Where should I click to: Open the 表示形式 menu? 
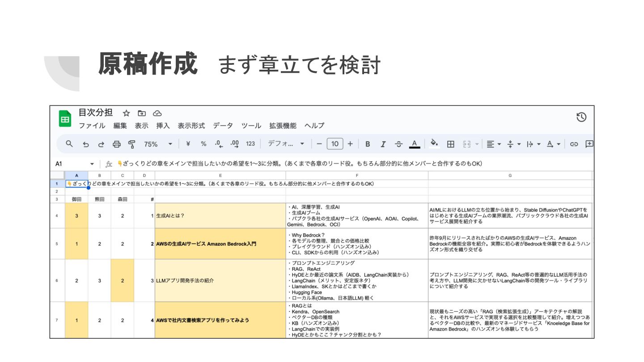point(191,126)
